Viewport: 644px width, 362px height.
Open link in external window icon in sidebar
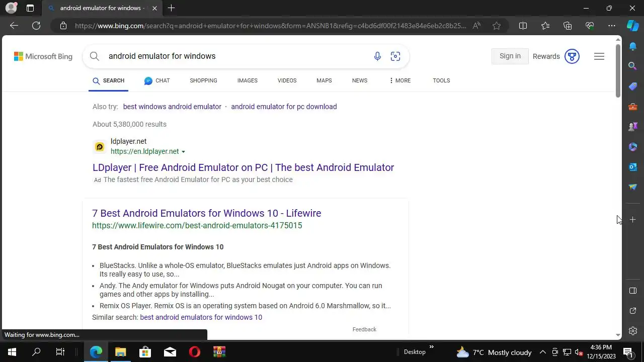point(633,311)
